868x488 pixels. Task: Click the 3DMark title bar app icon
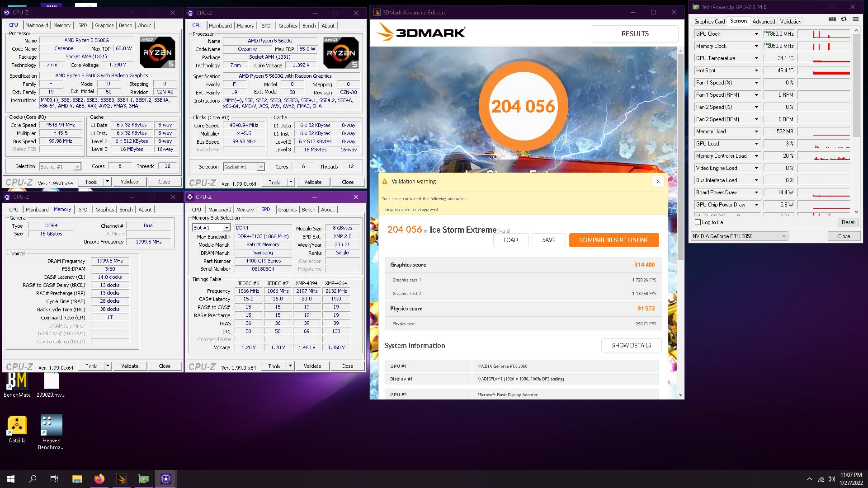(x=377, y=12)
